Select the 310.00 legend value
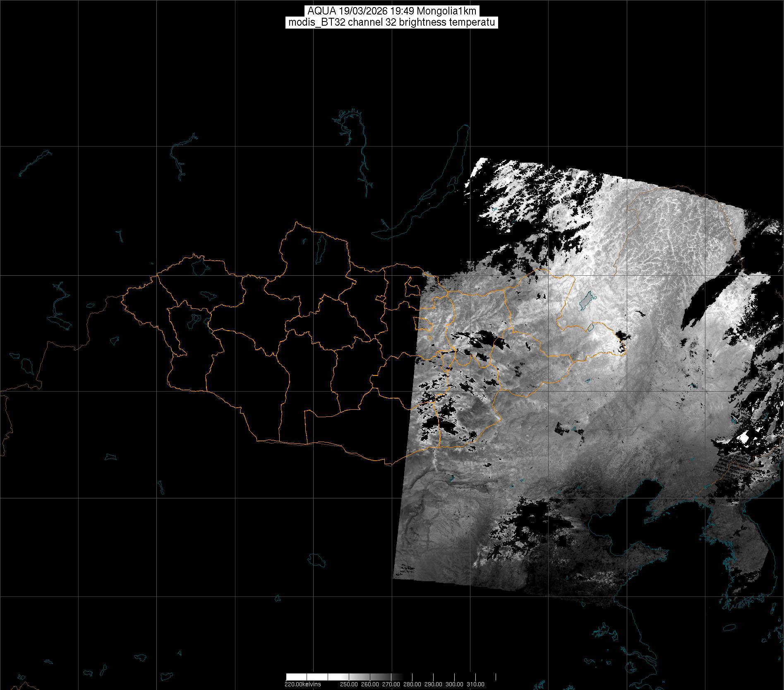This screenshot has height=690, width=784. [x=476, y=684]
